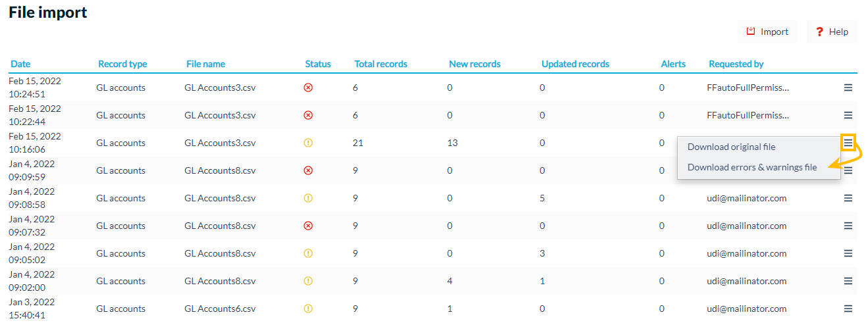Click error status icon in 09:09:59 row
This screenshot has width=868, height=325.
[308, 170]
